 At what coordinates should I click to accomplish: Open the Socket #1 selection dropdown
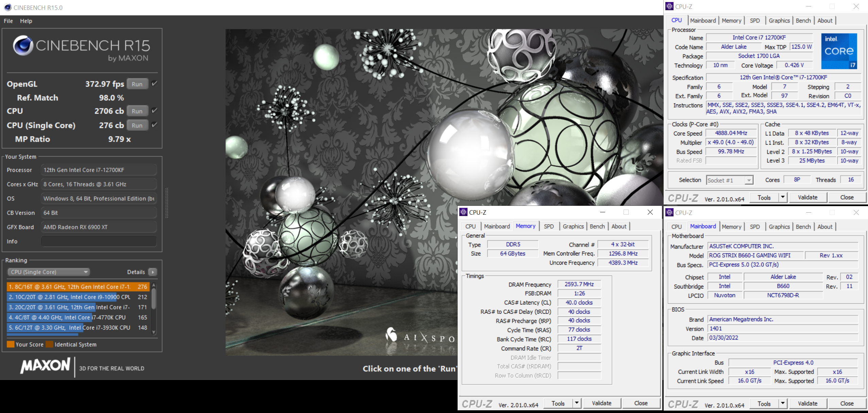click(x=730, y=180)
